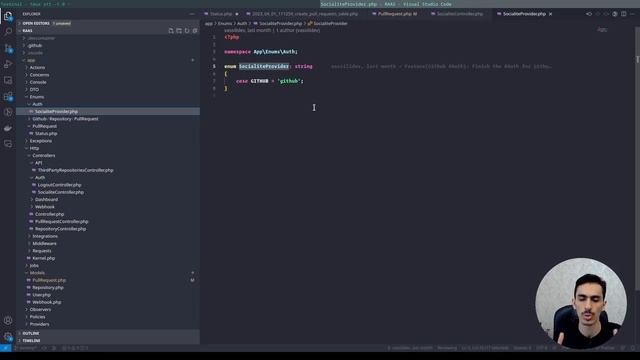
Task: Close the SocialiteProvider.php tab
Action: (x=551, y=14)
